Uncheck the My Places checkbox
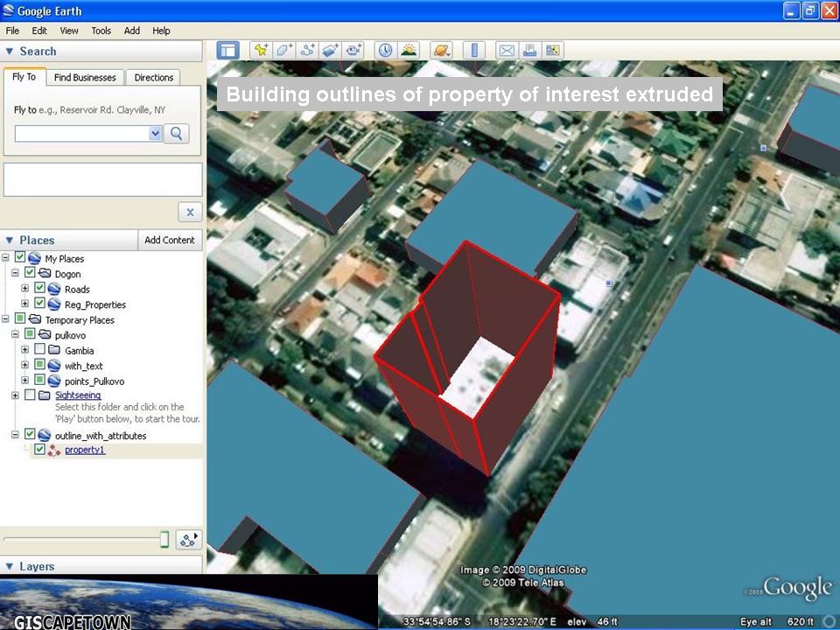Screen dimensions: 840x630 click(x=20, y=257)
